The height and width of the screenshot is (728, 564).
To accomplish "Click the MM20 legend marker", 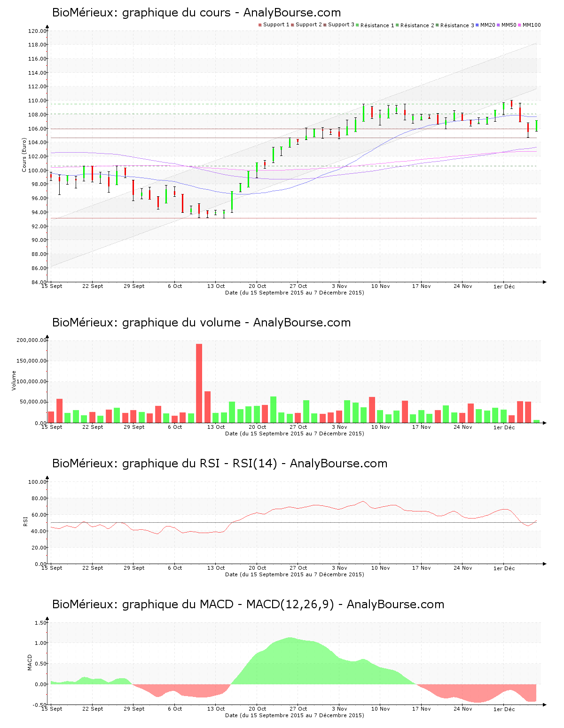I will [478, 25].
